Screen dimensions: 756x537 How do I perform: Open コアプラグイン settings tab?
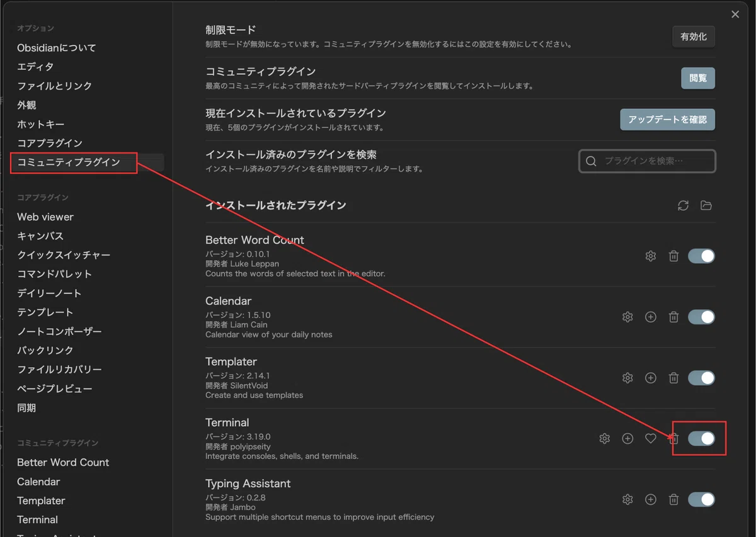pyautogui.click(x=50, y=143)
